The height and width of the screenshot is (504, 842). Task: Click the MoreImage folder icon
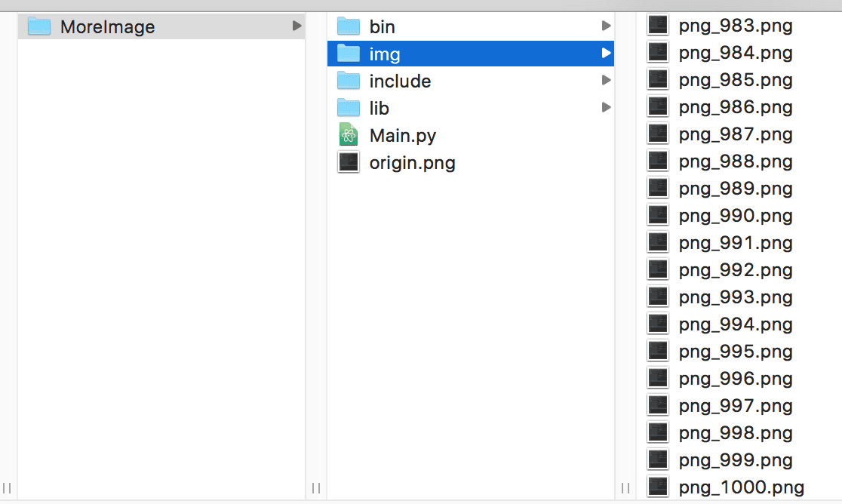pos(39,26)
